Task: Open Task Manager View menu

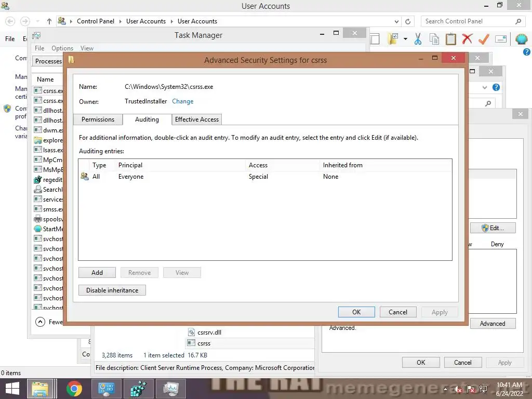Action: click(x=87, y=48)
